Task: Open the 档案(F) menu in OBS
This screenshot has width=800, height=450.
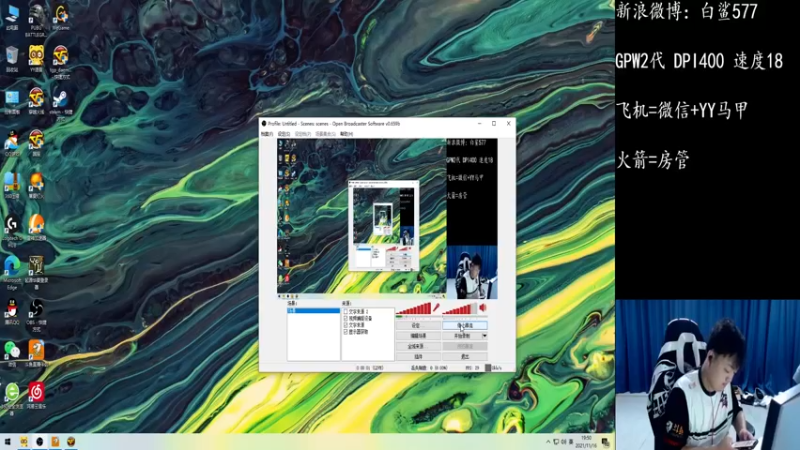Action: pyautogui.click(x=267, y=134)
